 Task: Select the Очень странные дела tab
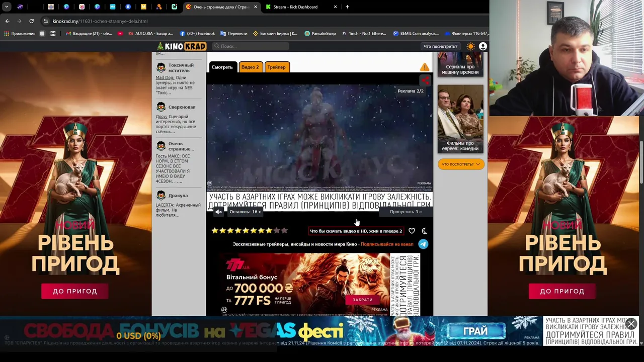[x=221, y=7]
